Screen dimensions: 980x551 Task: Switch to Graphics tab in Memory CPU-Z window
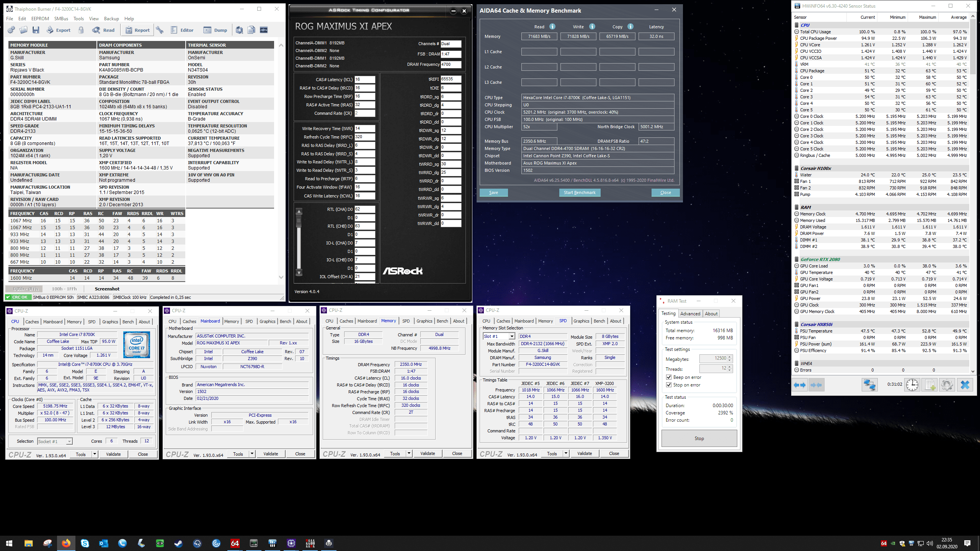[424, 321]
